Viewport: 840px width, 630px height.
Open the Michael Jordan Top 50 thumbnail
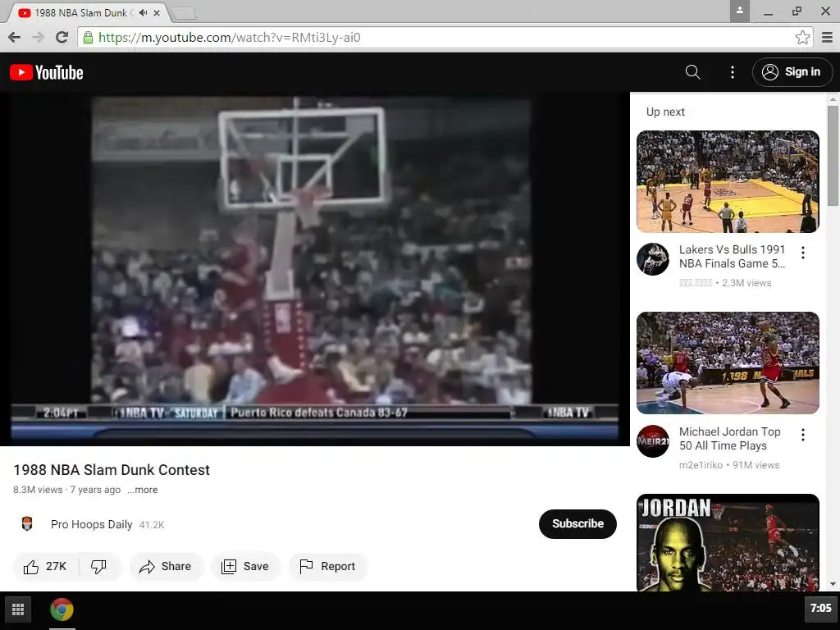click(728, 363)
